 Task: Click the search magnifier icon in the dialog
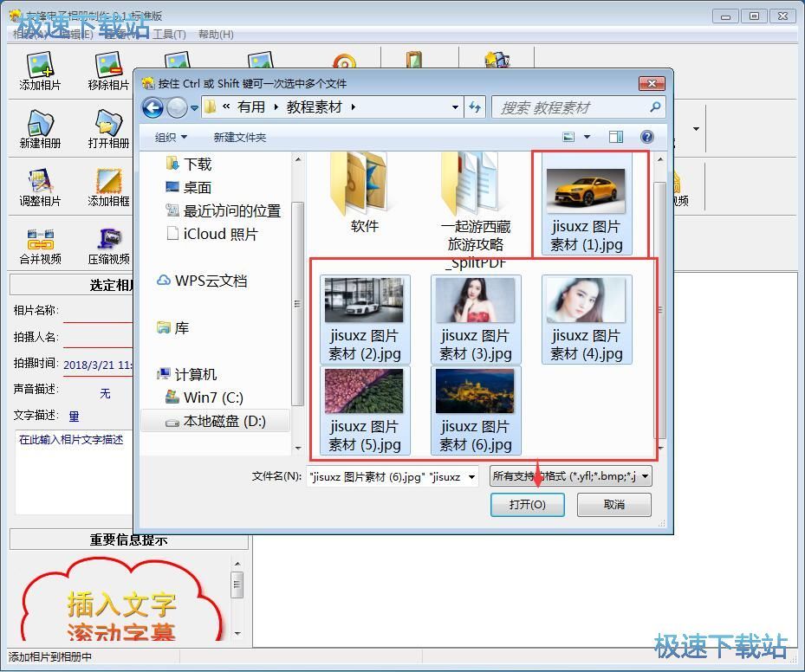click(654, 107)
